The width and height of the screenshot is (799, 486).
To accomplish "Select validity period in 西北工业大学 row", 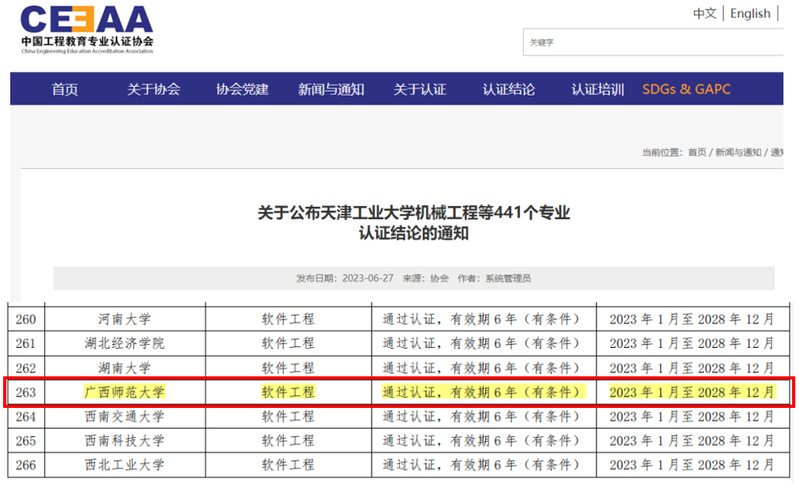I will pos(692,465).
